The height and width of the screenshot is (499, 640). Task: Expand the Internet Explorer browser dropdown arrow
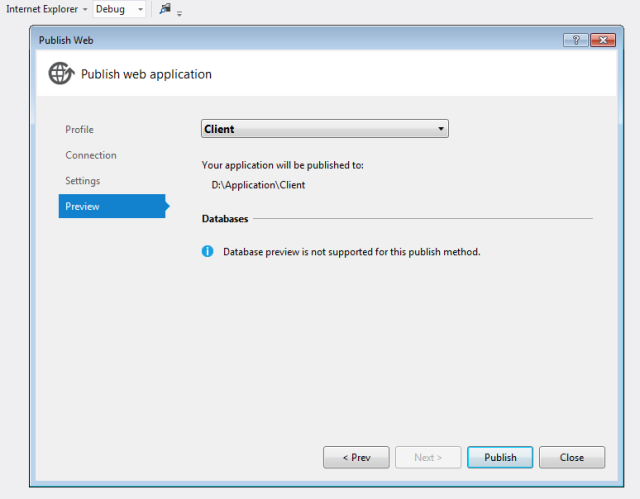coord(85,9)
